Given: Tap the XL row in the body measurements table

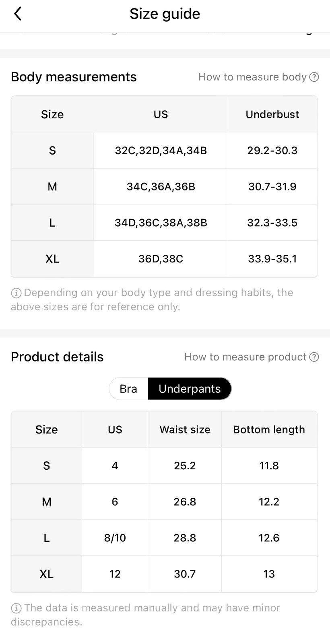Looking at the screenshot, I should (x=164, y=259).
